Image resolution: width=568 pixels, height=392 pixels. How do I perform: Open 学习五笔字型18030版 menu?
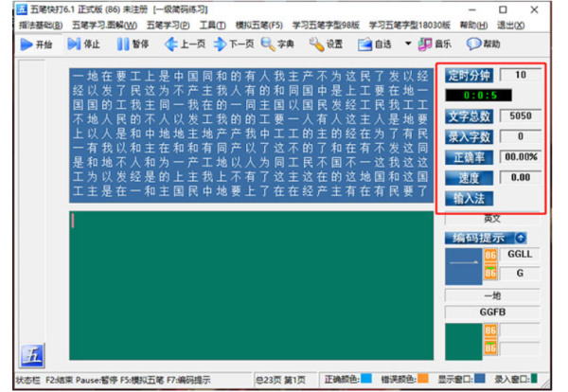pyautogui.click(x=409, y=26)
